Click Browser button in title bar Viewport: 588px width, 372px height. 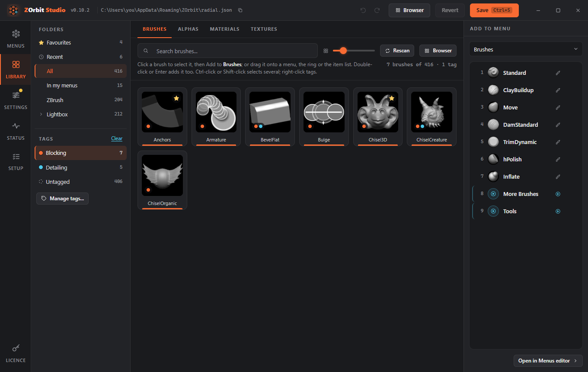pos(409,10)
